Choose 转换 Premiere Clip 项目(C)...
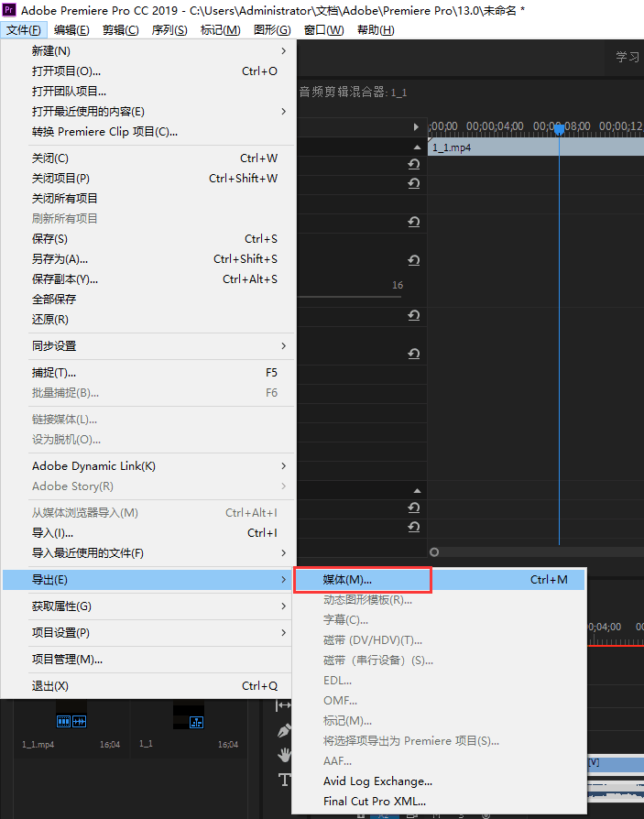Screen dimensions: 644x819 tap(147, 132)
